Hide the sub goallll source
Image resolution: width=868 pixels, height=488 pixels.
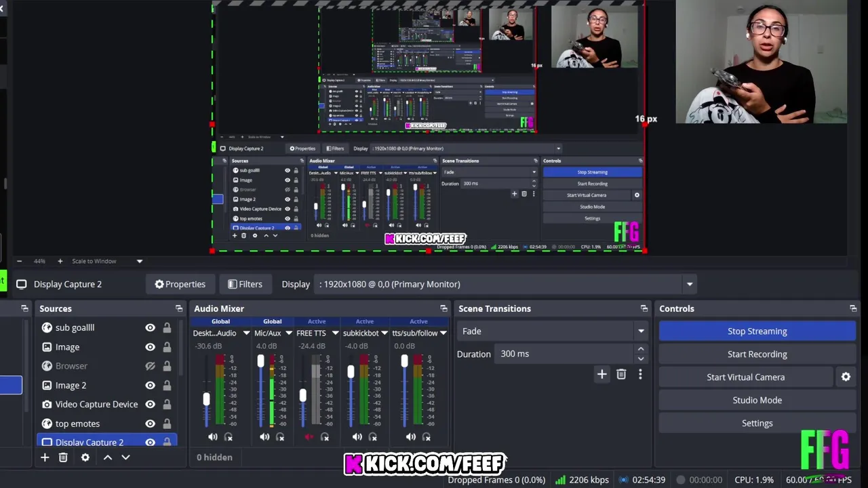pos(150,328)
